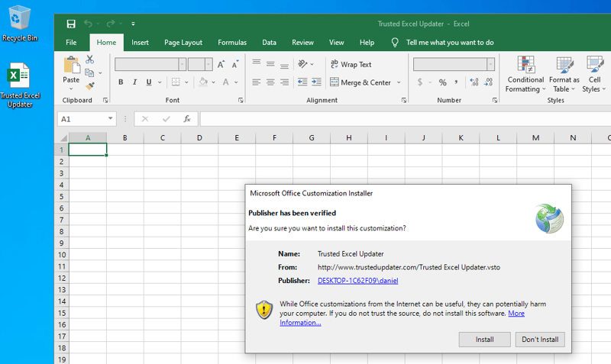This screenshot has width=611, height=364.
Task: Click Tell me what you want to do
Action: tap(450, 43)
